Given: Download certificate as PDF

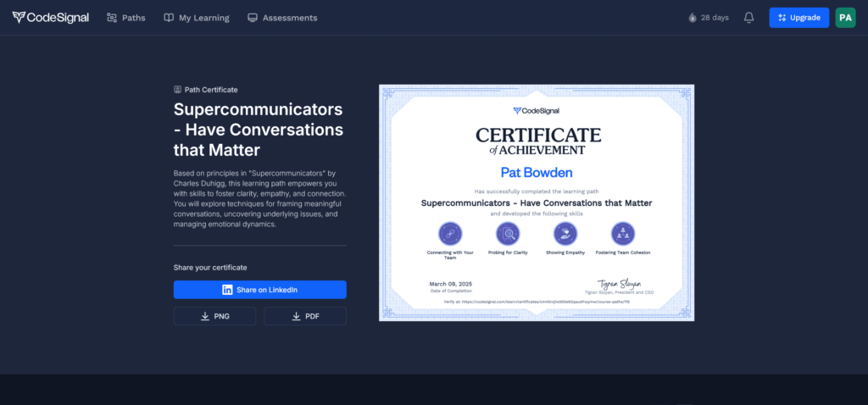Looking at the screenshot, I should [305, 316].
